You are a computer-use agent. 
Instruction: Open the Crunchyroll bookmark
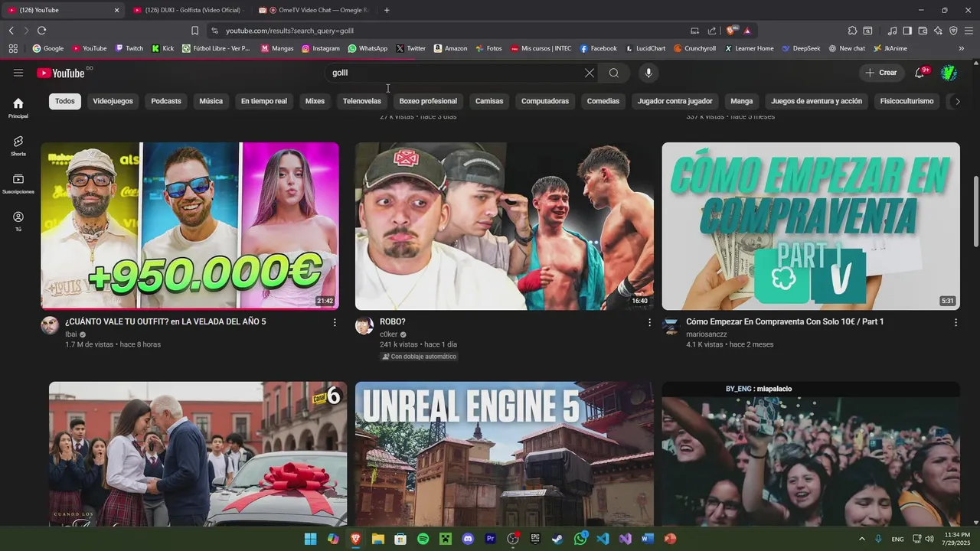(694, 48)
